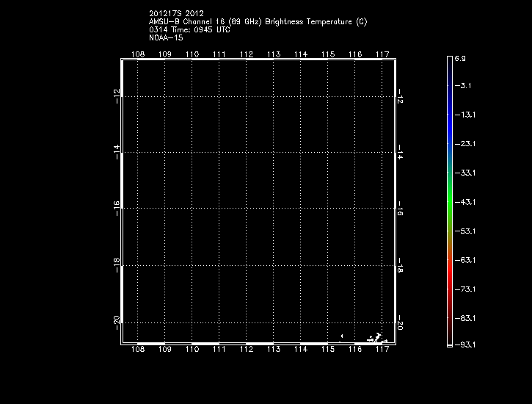Click latitude label -14 on right axis
This screenshot has width=532, height=404.
tap(401, 152)
